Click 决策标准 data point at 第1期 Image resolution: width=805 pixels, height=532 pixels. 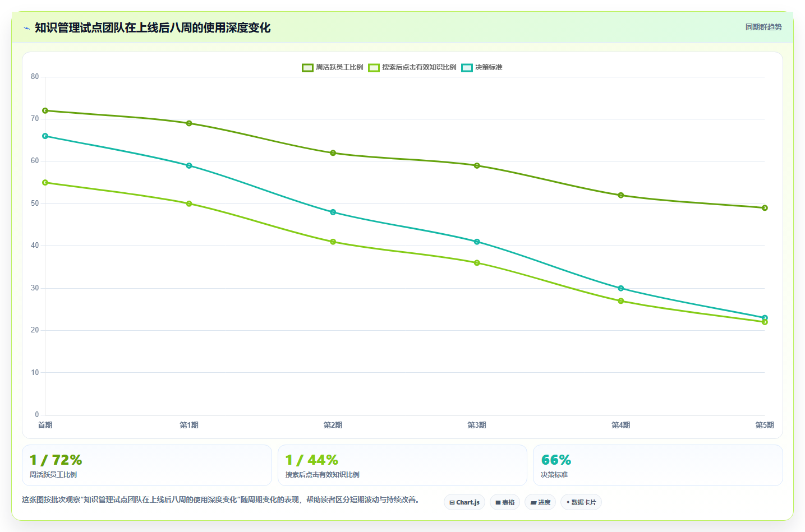click(x=189, y=166)
